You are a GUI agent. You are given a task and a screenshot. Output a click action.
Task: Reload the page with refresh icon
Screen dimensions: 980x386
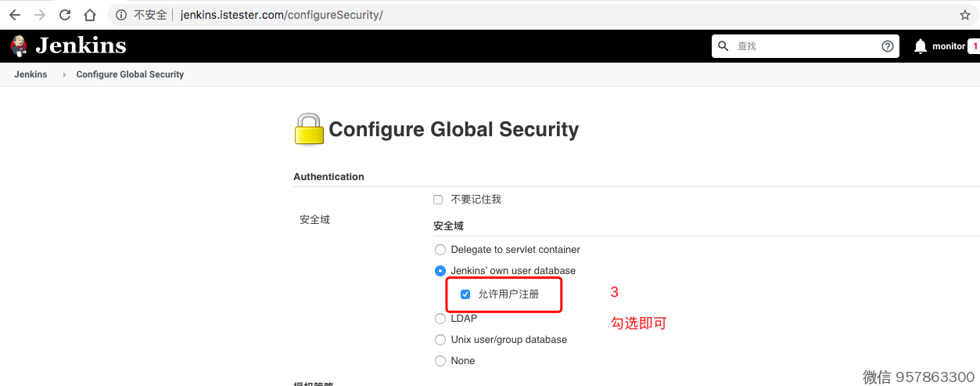(65, 15)
